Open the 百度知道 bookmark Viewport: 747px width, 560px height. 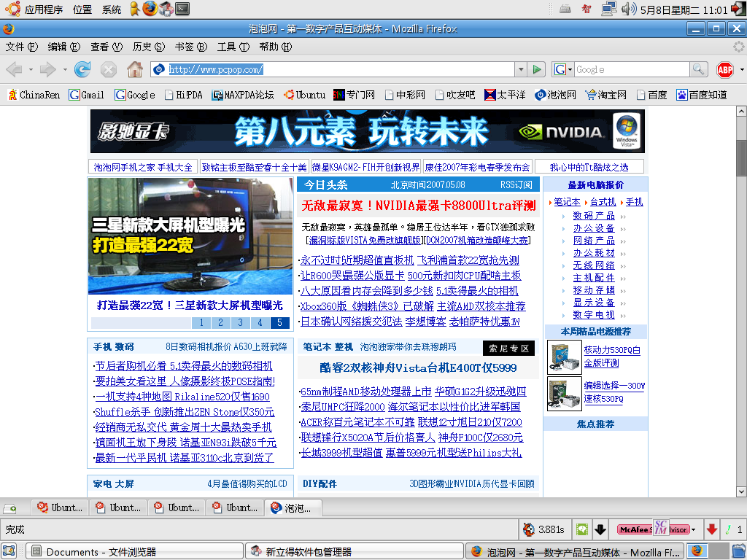pyautogui.click(x=701, y=95)
